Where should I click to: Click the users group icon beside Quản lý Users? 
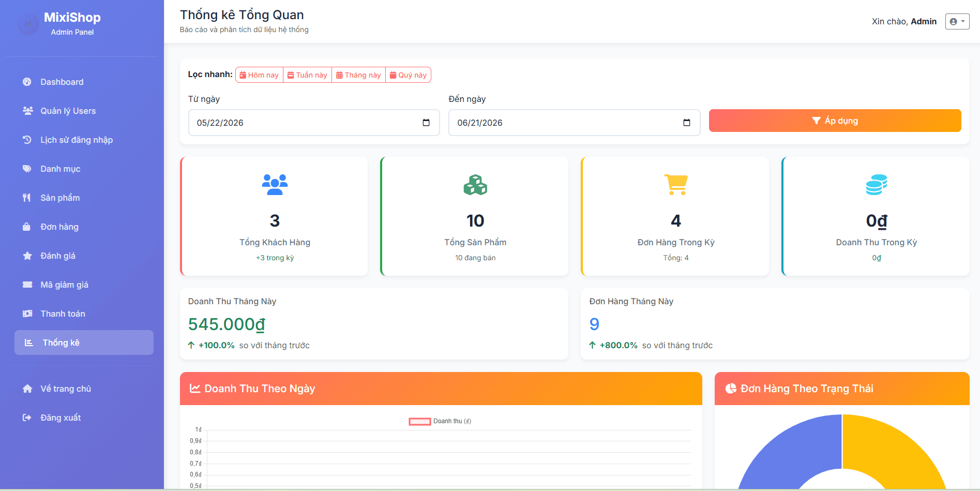[27, 111]
